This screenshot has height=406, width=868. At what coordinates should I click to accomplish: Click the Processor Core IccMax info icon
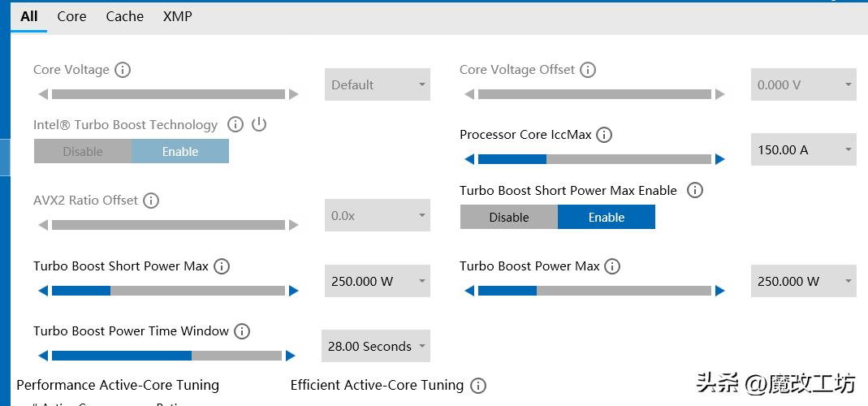pos(604,135)
